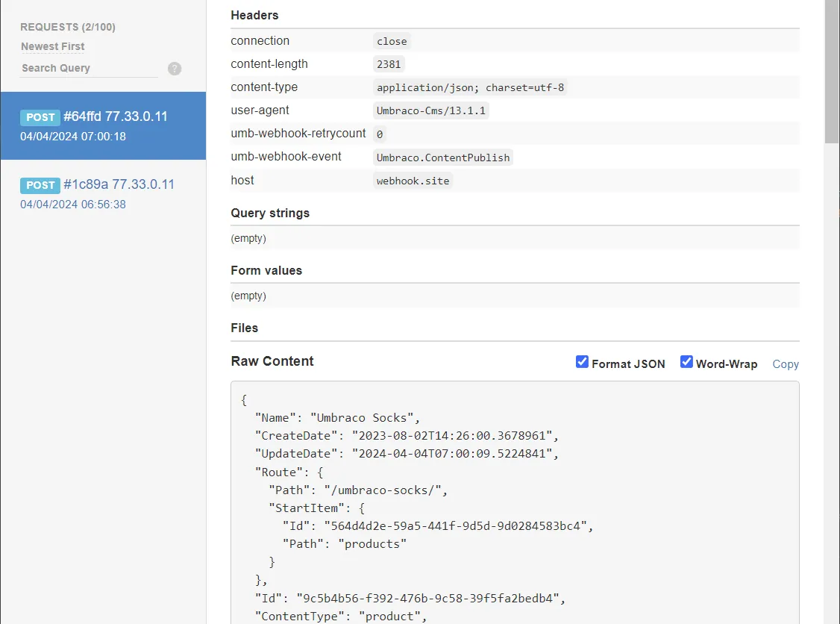Click the Raw Content heading
This screenshot has width=840, height=624.
point(272,361)
